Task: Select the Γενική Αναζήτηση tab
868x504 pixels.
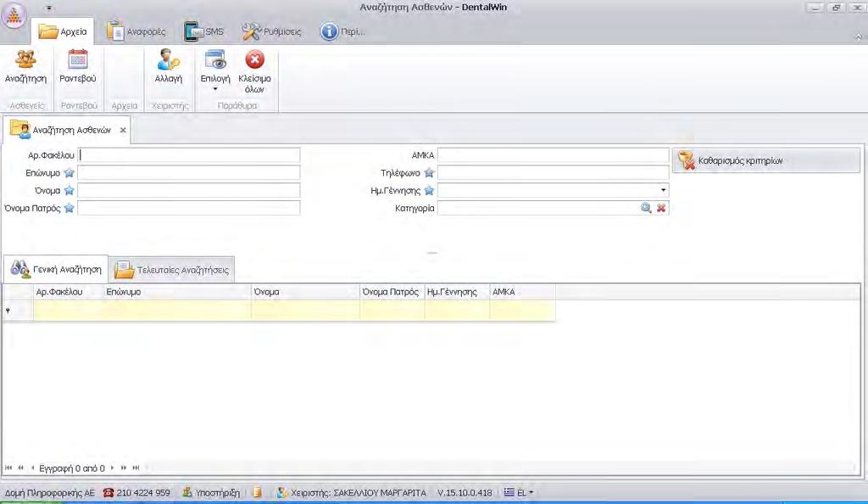Action: pyautogui.click(x=56, y=269)
